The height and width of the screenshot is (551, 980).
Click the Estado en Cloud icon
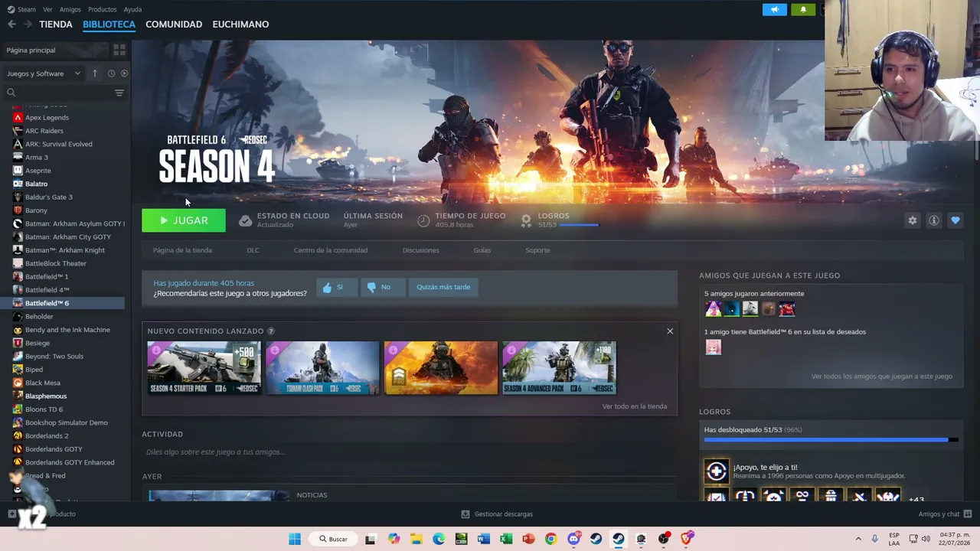coord(245,220)
